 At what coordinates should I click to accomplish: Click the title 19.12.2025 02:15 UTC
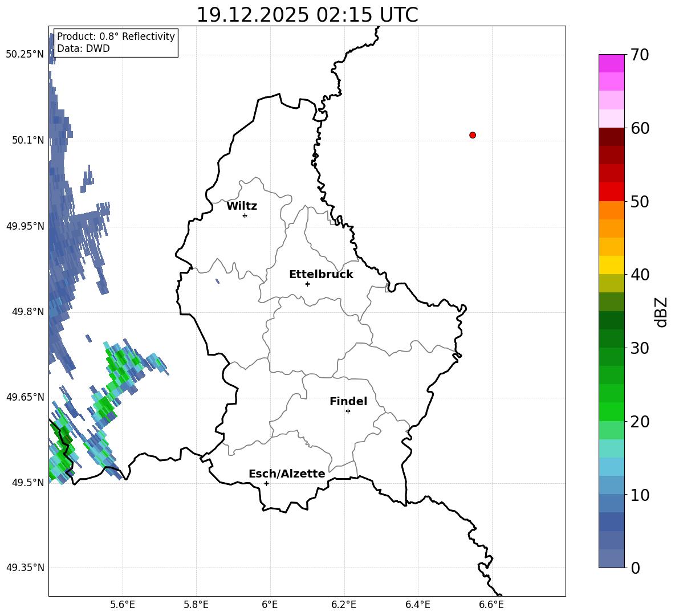point(307,15)
